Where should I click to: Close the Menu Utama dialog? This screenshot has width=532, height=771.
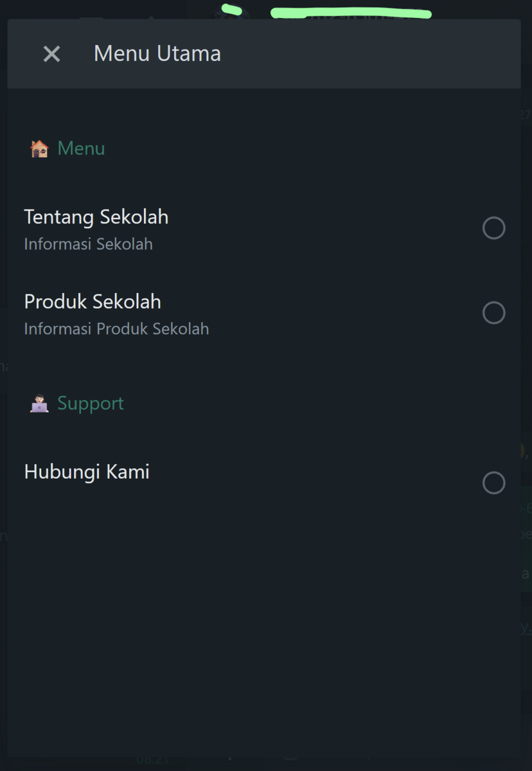[x=51, y=54]
